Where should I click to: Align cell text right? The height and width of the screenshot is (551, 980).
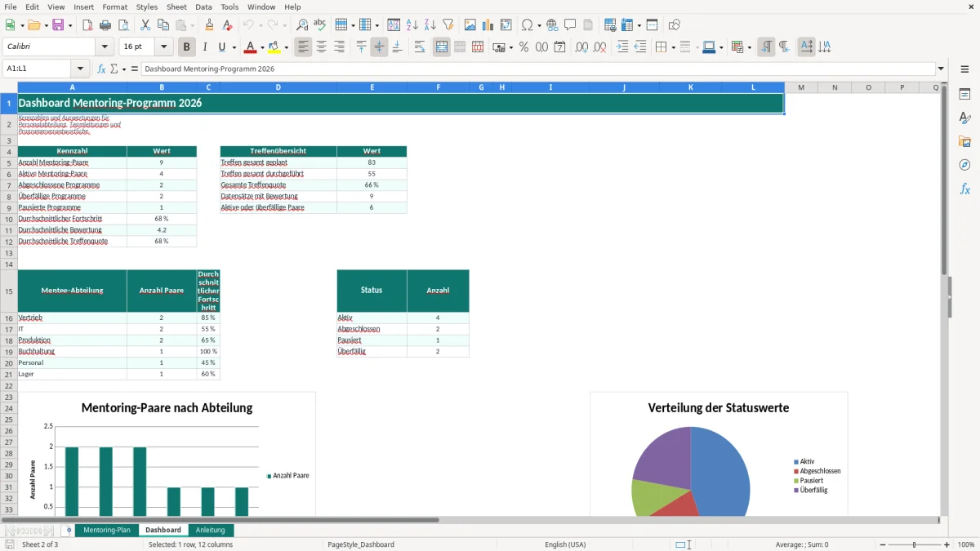tap(339, 47)
